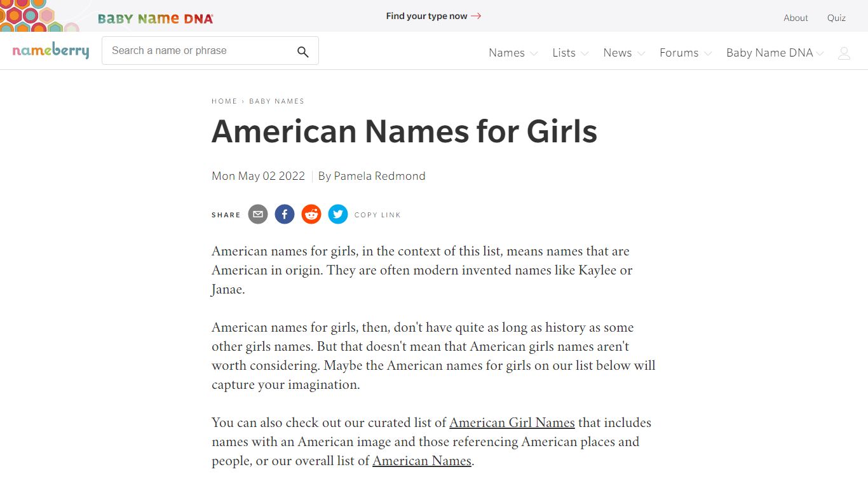Share via email icon
868x488 pixels.
click(258, 215)
